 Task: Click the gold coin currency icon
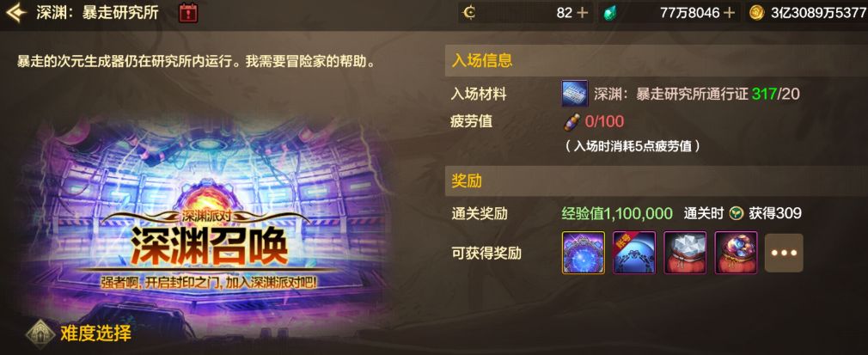756,13
